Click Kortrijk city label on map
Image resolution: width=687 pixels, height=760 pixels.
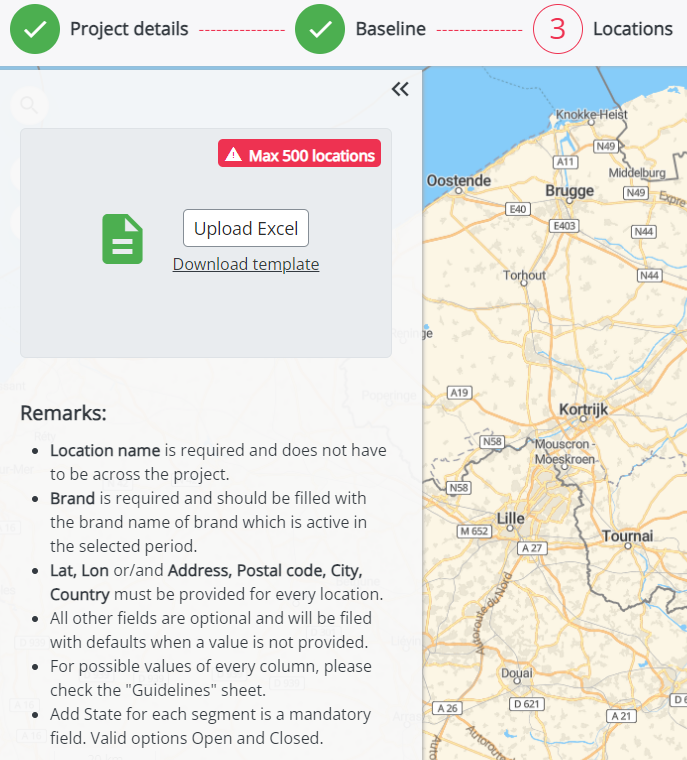click(583, 410)
